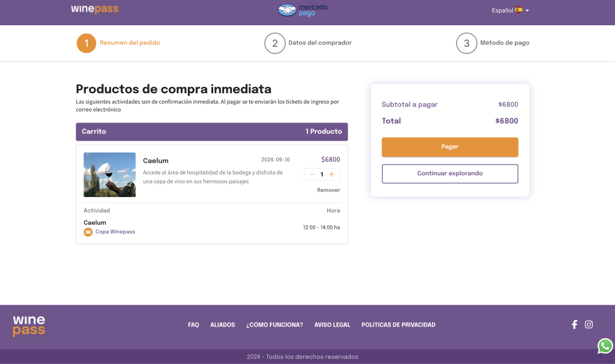Open the WhatsApp chat icon
The height and width of the screenshot is (364, 615).
click(605, 346)
